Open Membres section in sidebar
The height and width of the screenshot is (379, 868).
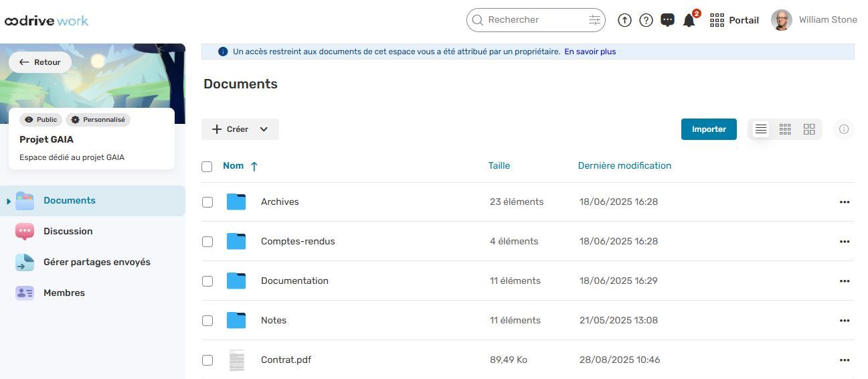pos(64,293)
